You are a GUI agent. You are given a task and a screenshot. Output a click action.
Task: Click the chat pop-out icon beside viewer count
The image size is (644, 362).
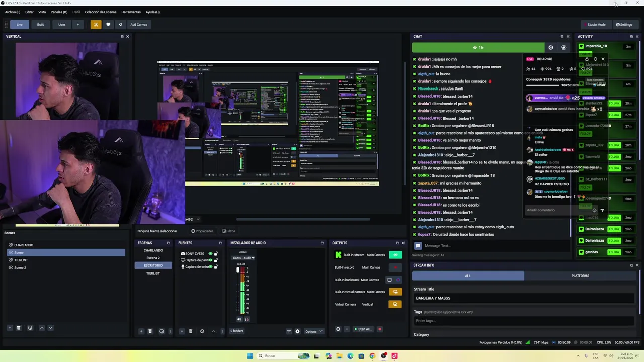(x=563, y=47)
